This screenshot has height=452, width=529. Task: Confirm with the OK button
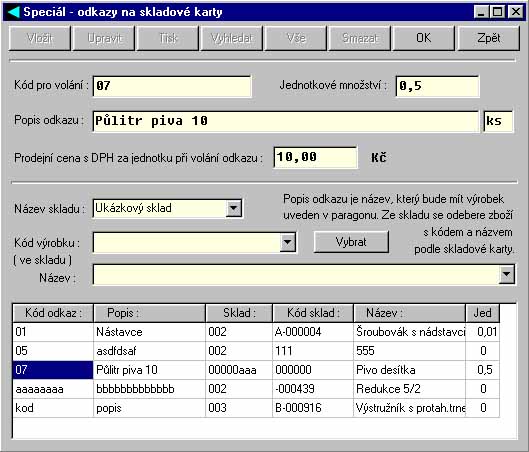click(x=424, y=38)
